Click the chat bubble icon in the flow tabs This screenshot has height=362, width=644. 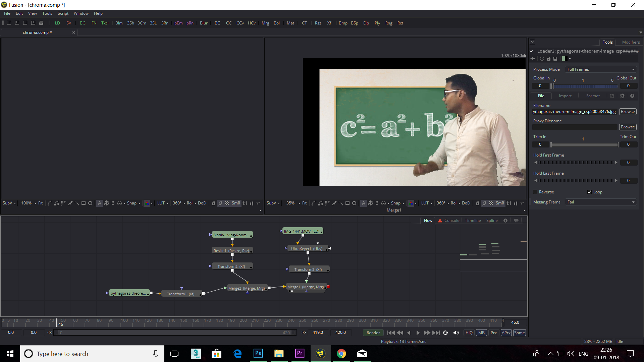click(516, 221)
